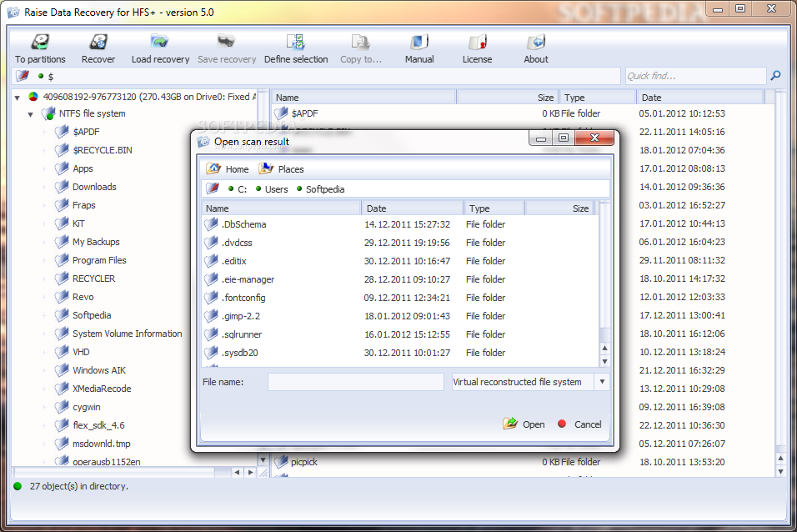Image resolution: width=797 pixels, height=532 pixels.
Task: Click the Save recovery toolbar icon
Action: (x=226, y=42)
